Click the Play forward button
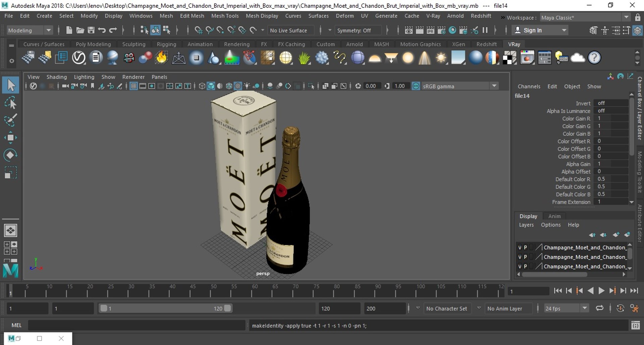The width and height of the screenshot is (644, 345). pos(601,291)
